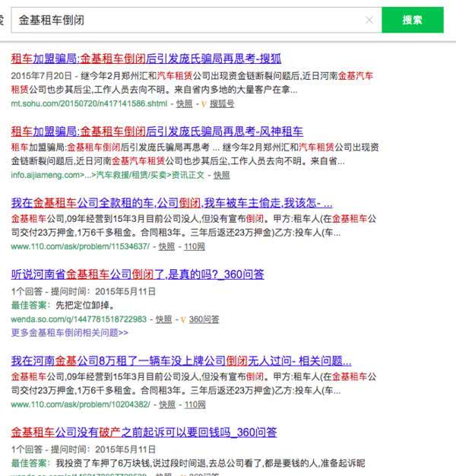Open the result 我在金基租车公司全款租的车
This screenshot has width=456, height=476.
[x=172, y=203]
